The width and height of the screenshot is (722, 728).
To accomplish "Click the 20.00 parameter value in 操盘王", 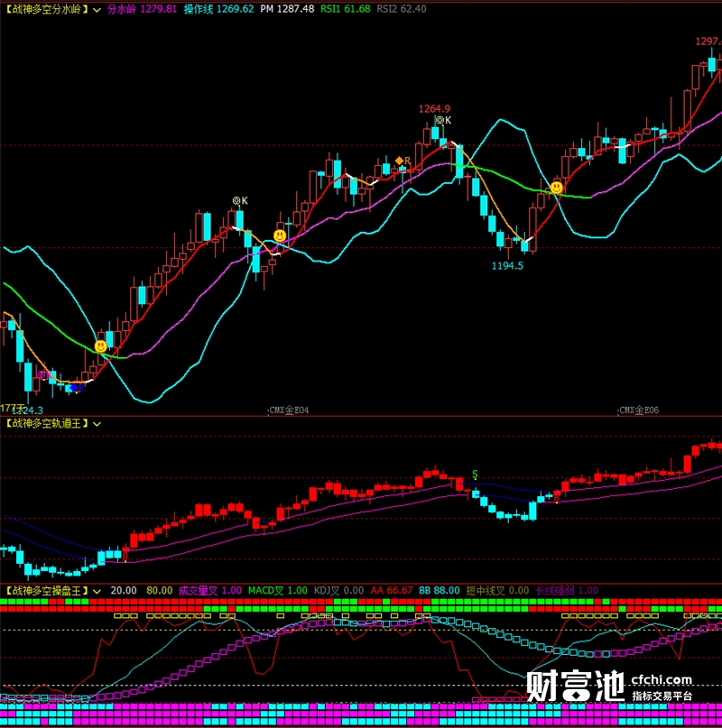I will 124,591.
